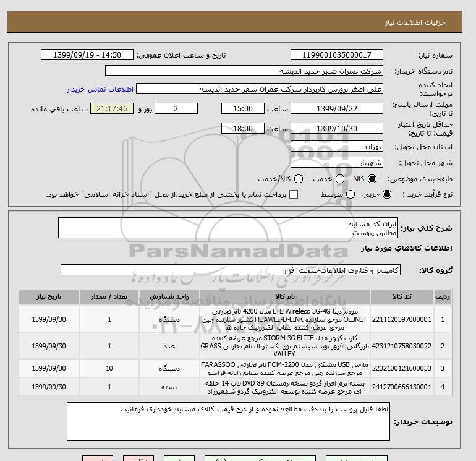Click the ردیف column header
The height and width of the screenshot is (461, 476).
(443, 296)
